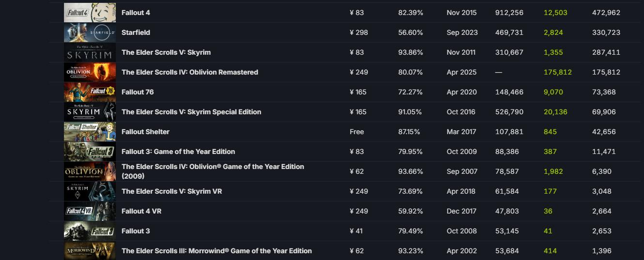The width and height of the screenshot is (644, 260).
Task: Open Fallout 3: Game of the Year Edition
Action: pyautogui.click(x=178, y=152)
